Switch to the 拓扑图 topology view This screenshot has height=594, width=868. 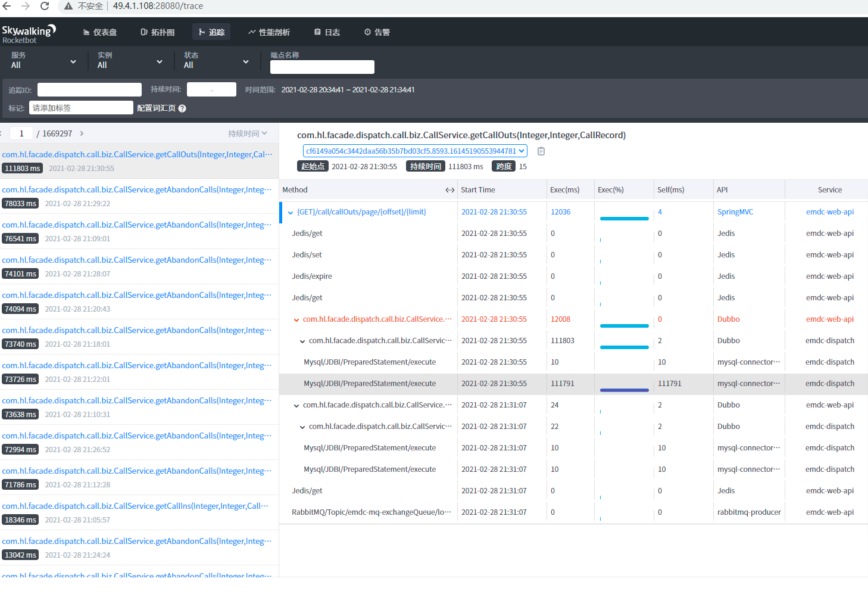tap(157, 32)
